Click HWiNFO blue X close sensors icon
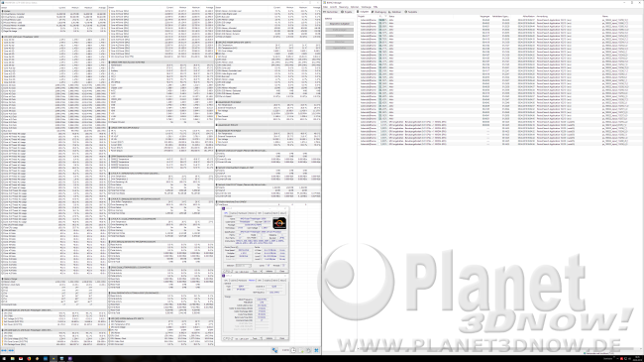Screen dimensions: 644x362 point(316,350)
